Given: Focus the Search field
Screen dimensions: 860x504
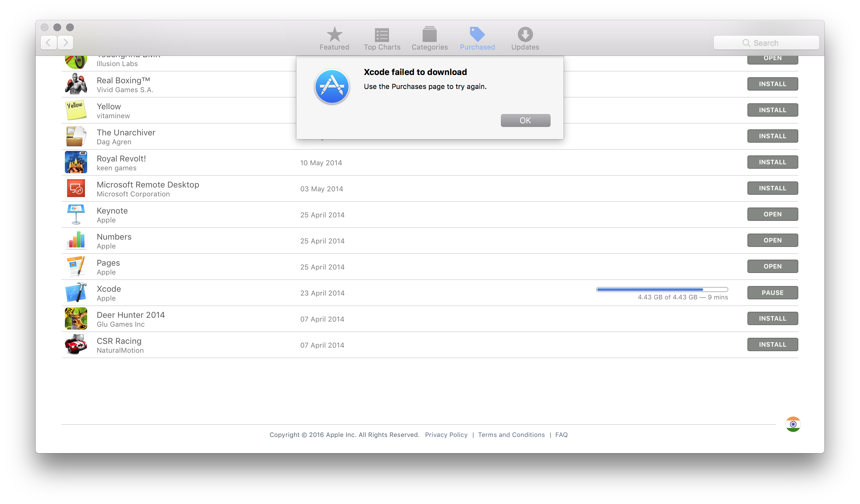Looking at the screenshot, I should (x=766, y=43).
